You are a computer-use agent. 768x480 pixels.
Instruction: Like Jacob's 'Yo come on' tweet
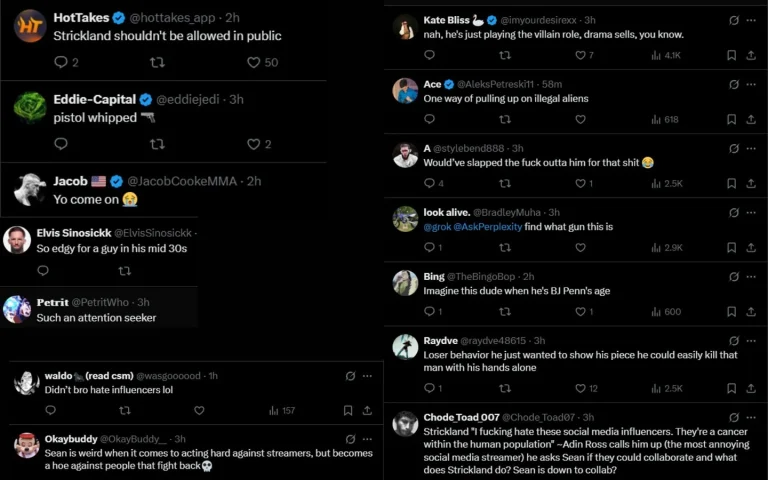pos(254,225)
